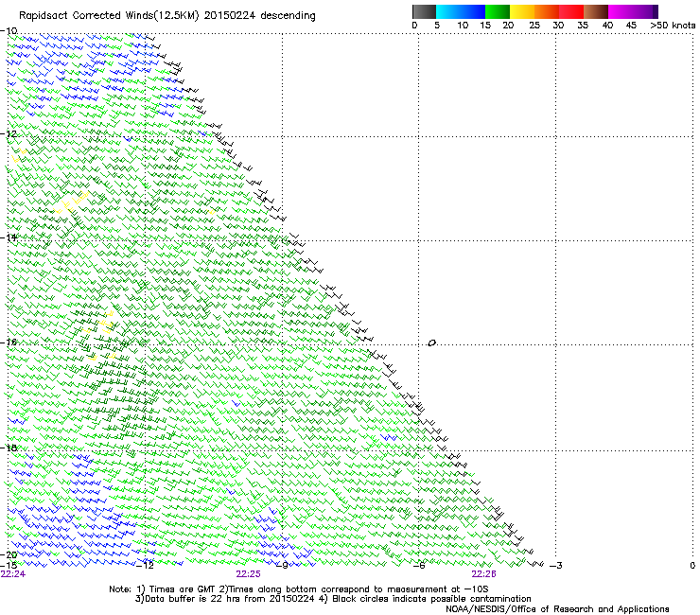Click the '0' longitude label at bottom right
The image size is (700, 615).
[x=692, y=566]
